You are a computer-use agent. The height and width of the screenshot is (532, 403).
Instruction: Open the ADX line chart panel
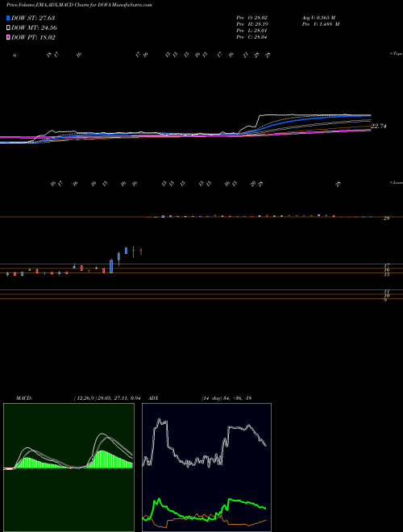pyautogui.click(x=206, y=468)
